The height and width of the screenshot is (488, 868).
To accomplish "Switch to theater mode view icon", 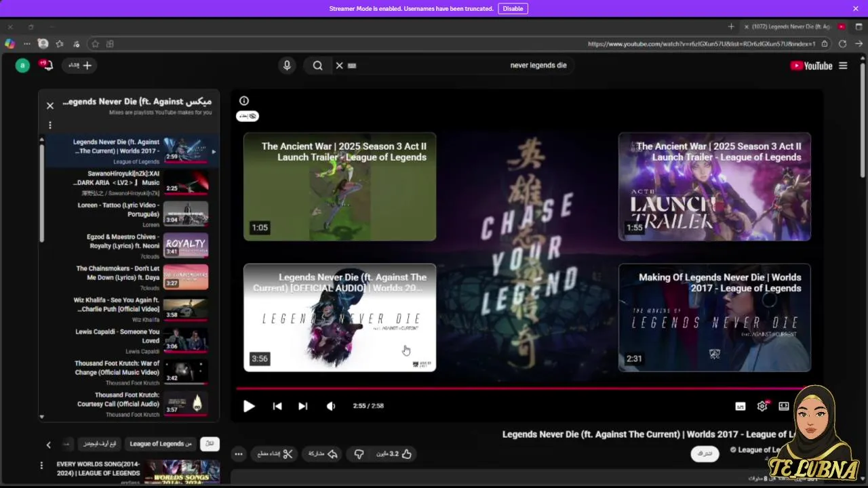I will click(784, 406).
